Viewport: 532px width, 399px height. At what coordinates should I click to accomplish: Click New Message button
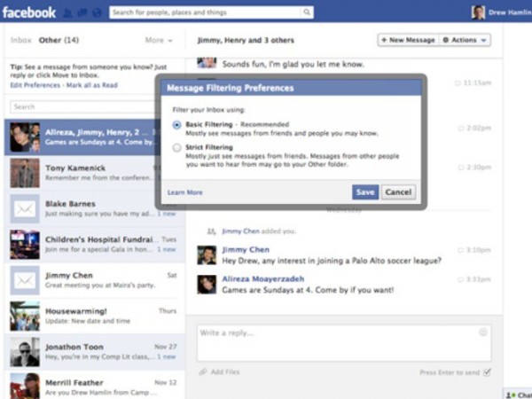[x=409, y=40]
